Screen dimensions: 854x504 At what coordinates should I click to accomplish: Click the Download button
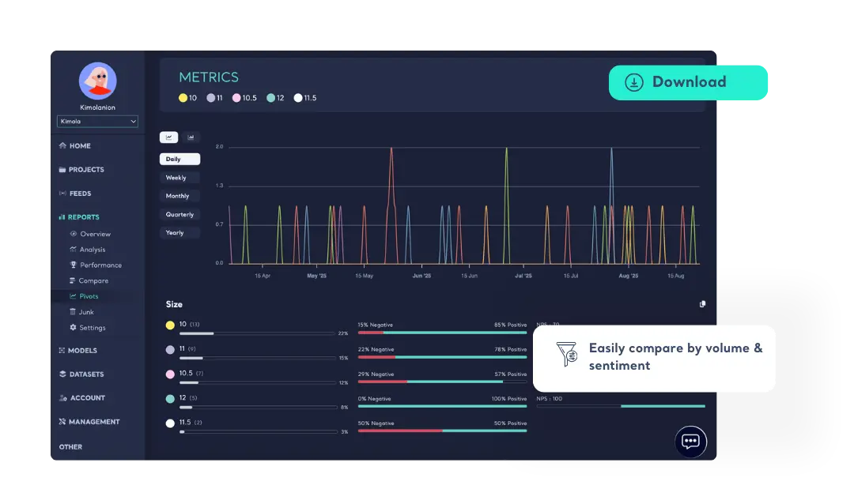(x=689, y=82)
